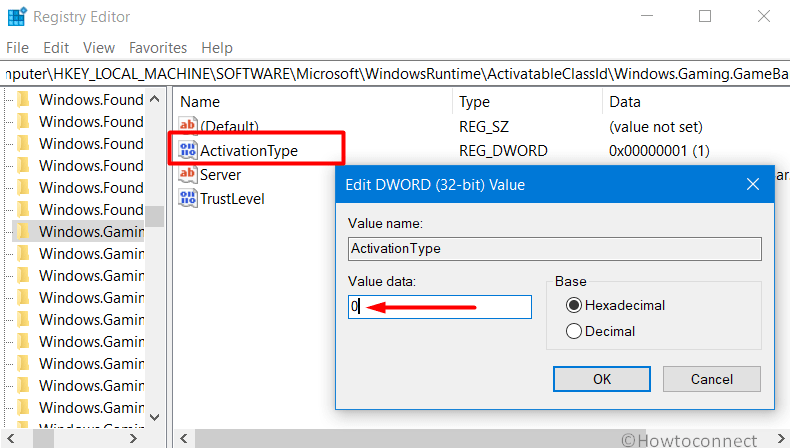Click the Value data input field
This screenshot has width=790, height=448.
pos(439,307)
